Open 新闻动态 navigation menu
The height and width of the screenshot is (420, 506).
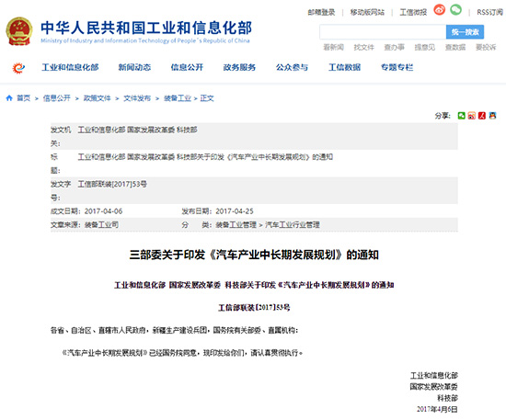134,67
